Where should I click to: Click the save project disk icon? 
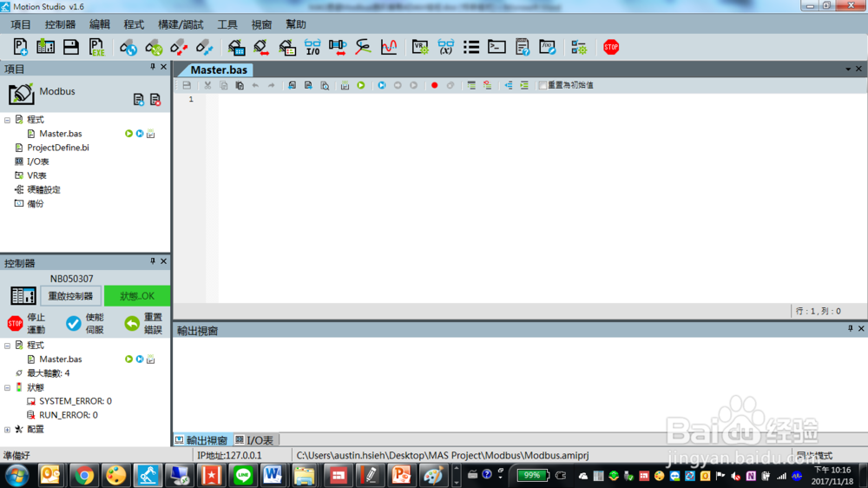coord(71,47)
